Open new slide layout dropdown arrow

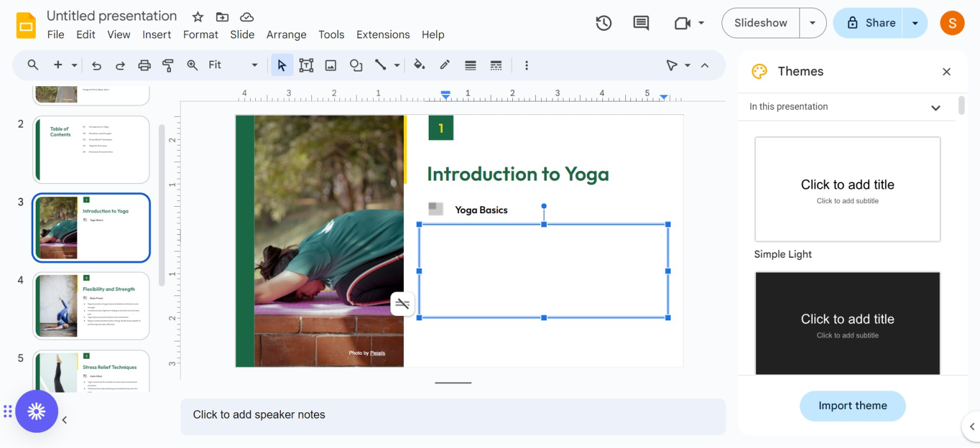75,65
